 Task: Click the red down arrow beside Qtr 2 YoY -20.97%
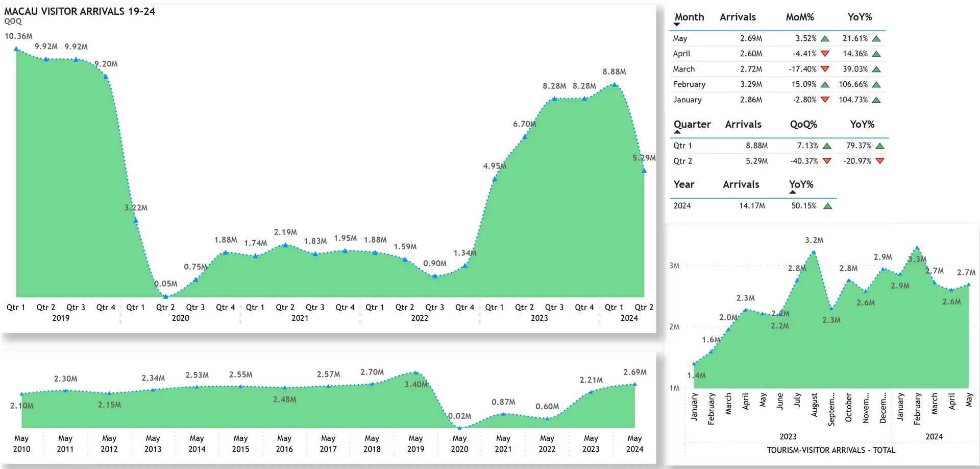pyautogui.click(x=880, y=161)
